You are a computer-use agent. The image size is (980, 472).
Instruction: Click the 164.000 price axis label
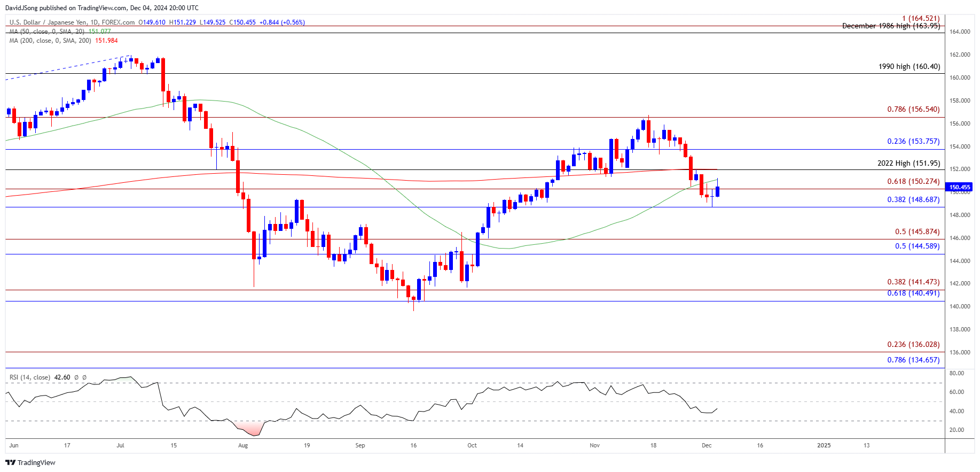click(960, 32)
